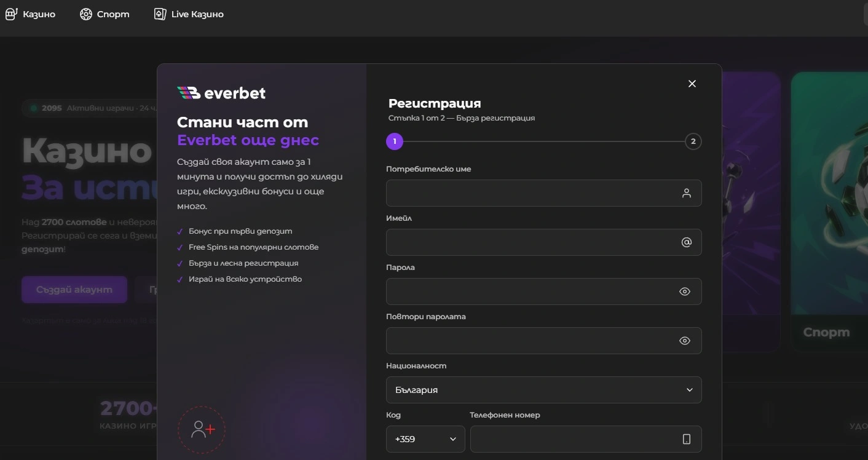The height and width of the screenshot is (460, 868).
Task: Click the Спорт card on the background page
Action: [x=829, y=212]
